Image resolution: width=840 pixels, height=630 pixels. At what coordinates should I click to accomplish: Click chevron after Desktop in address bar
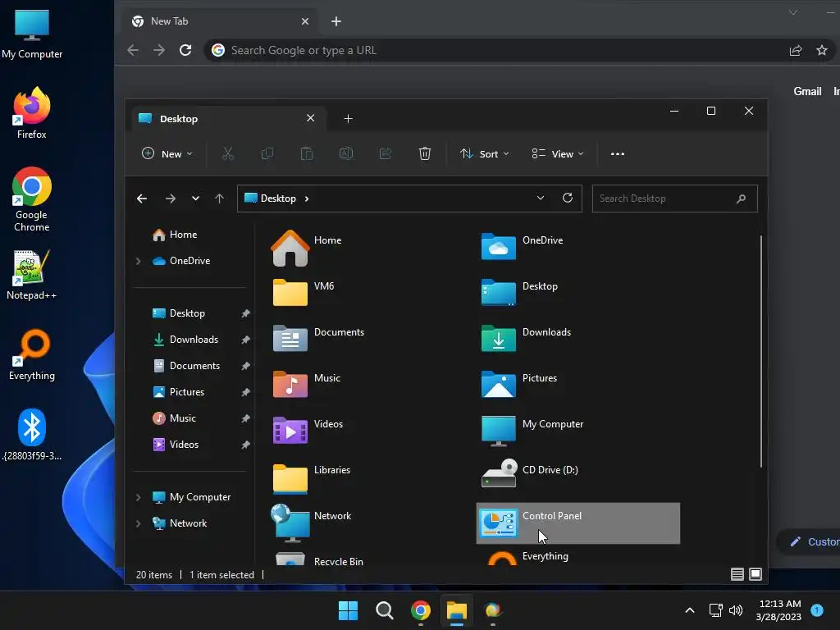click(307, 199)
